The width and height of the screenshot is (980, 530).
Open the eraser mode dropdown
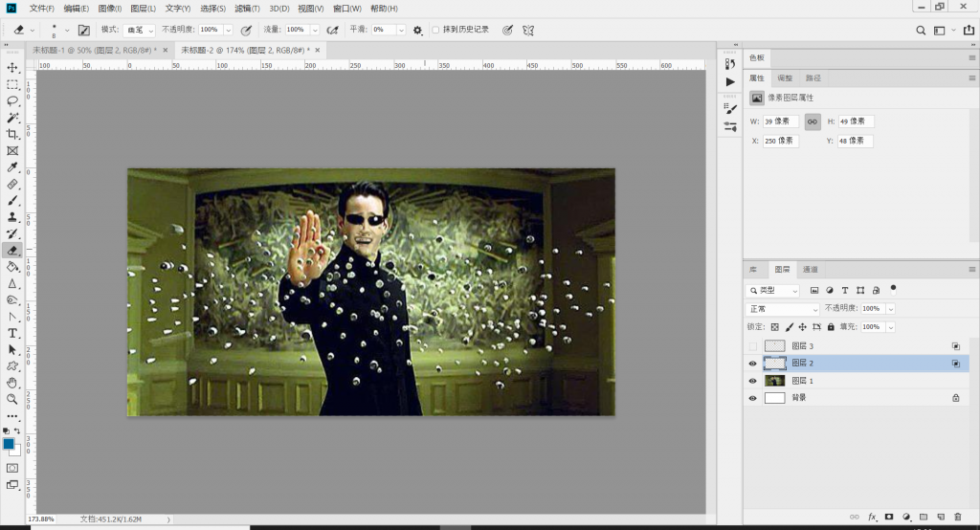[139, 30]
